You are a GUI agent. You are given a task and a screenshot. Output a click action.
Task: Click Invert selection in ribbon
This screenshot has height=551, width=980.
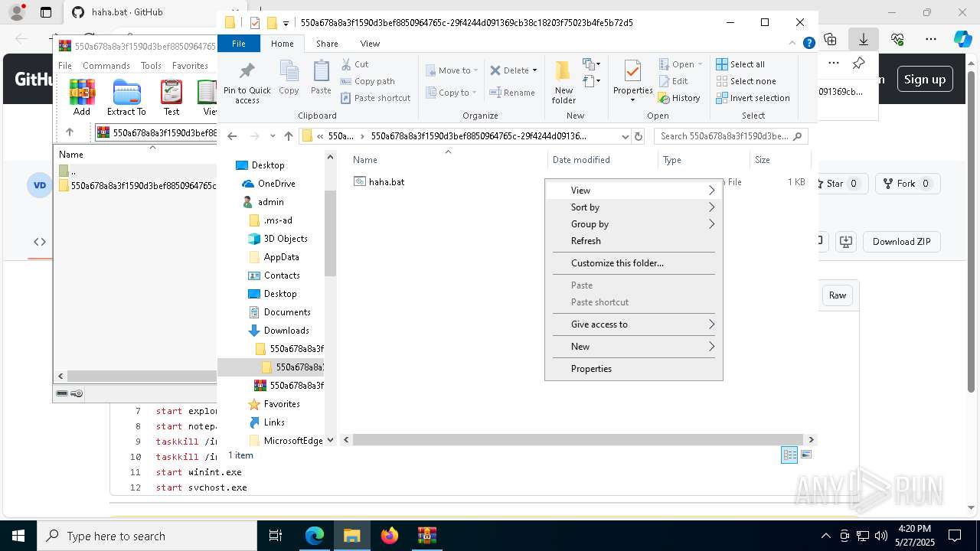coord(753,98)
